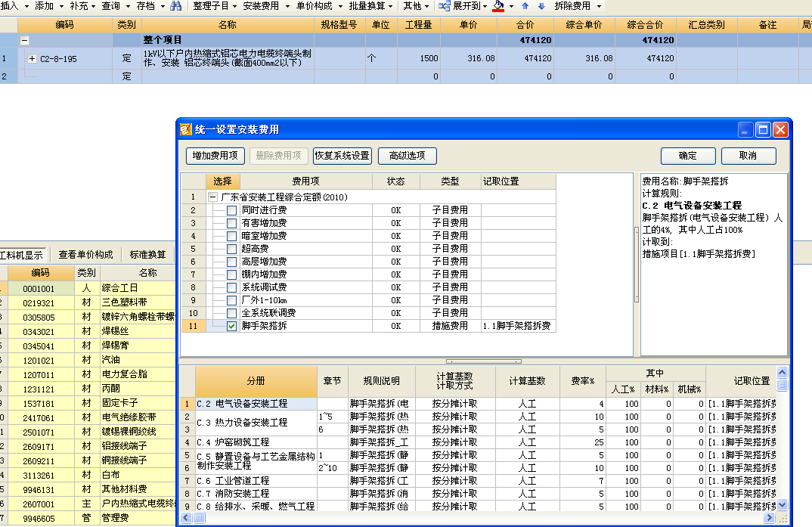812x527 pixels.
Task: Open the 拆除费用 dropdown
Action: click(578, 6)
